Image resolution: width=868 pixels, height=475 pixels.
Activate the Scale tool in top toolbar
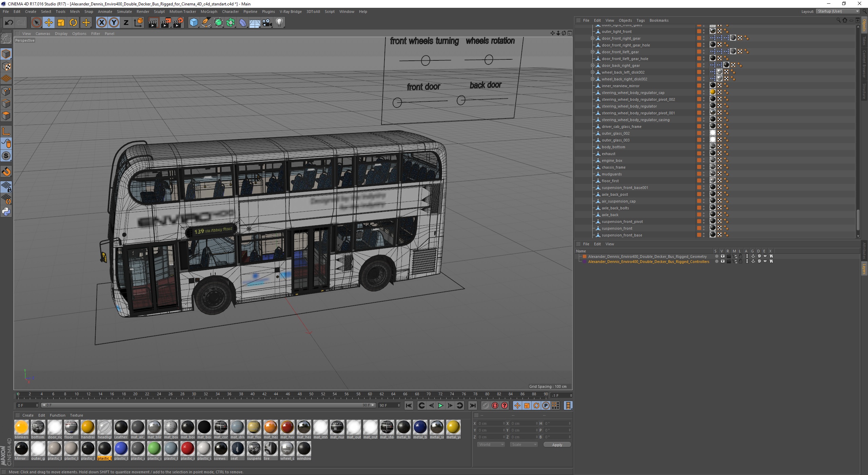coord(61,22)
